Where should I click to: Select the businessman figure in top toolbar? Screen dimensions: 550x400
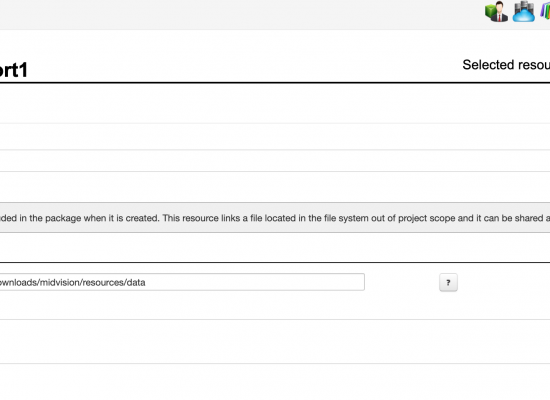click(x=500, y=12)
